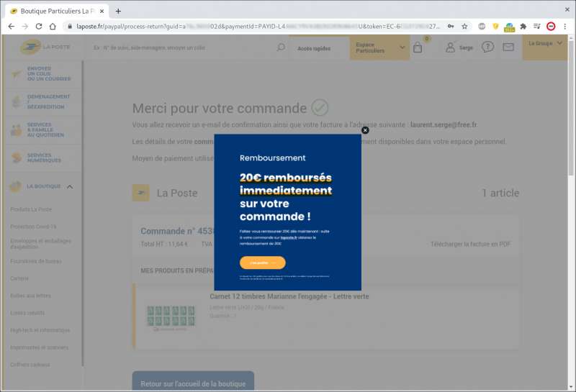This screenshot has height=392, width=576.
Task: Click Retour sur l'accueil de la boutique
Action: tap(193, 382)
